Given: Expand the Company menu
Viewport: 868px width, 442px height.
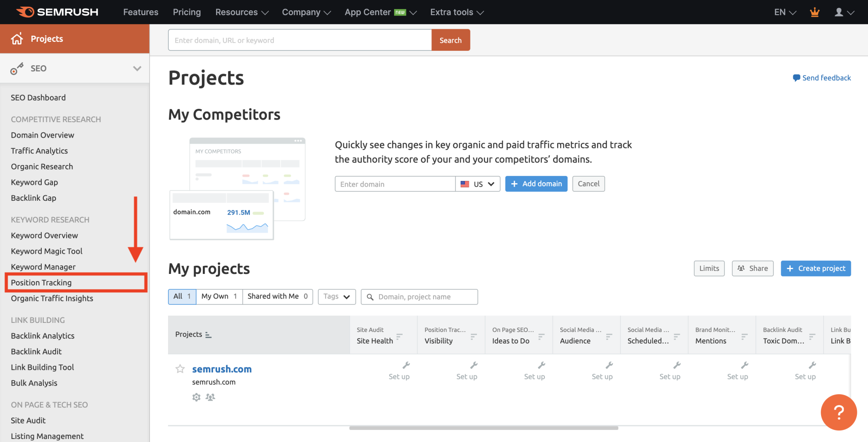Looking at the screenshot, I should (x=306, y=12).
